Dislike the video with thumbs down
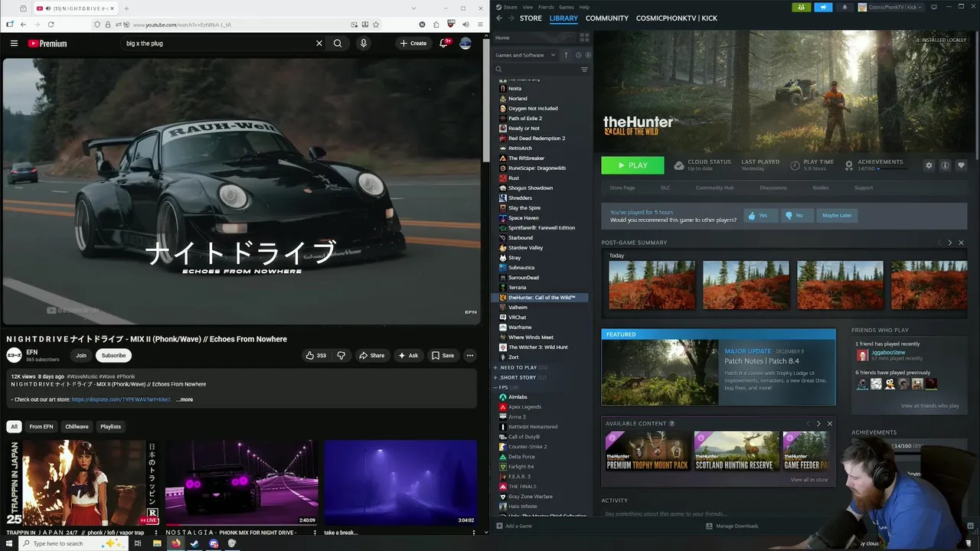Image resolution: width=980 pixels, height=551 pixels. tap(341, 355)
